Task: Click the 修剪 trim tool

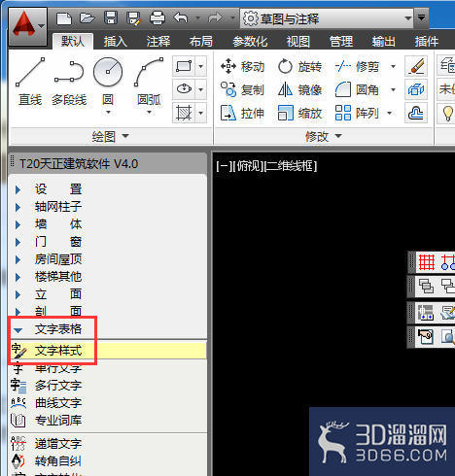Action: [x=357, y=66]
